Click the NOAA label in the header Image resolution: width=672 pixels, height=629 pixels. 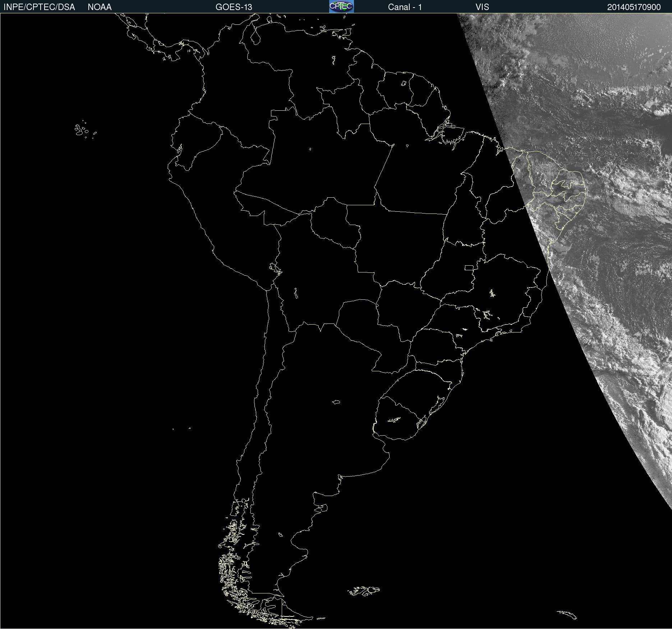(100, 7)
